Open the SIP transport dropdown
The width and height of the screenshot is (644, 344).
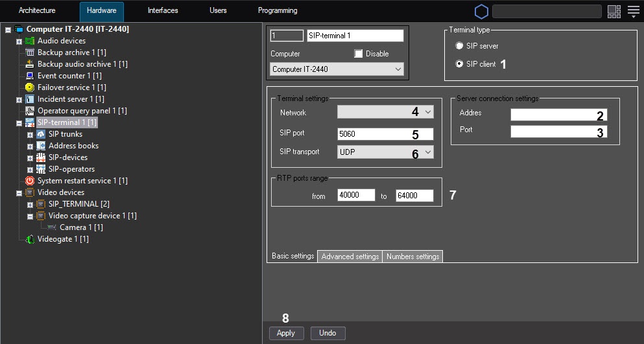point(385,152)
